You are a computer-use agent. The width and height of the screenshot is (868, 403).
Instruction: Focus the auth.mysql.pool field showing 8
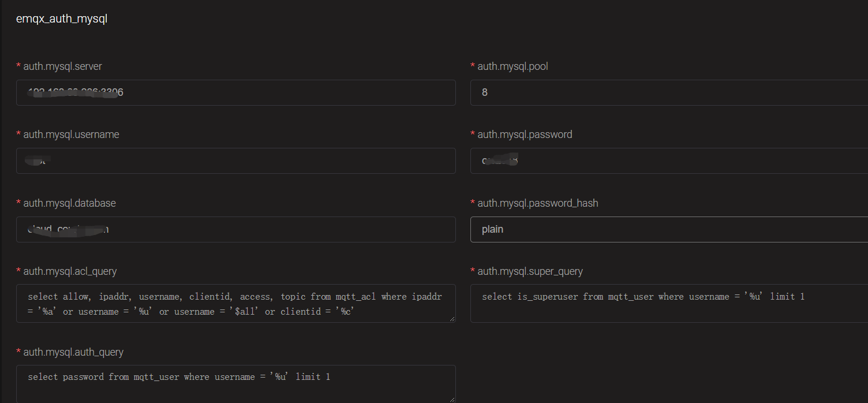coord(669,92)
